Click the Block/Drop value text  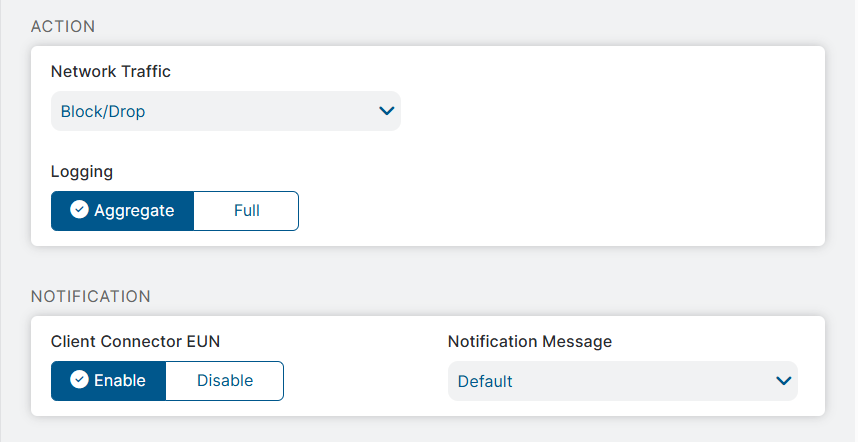coord(103,112)
